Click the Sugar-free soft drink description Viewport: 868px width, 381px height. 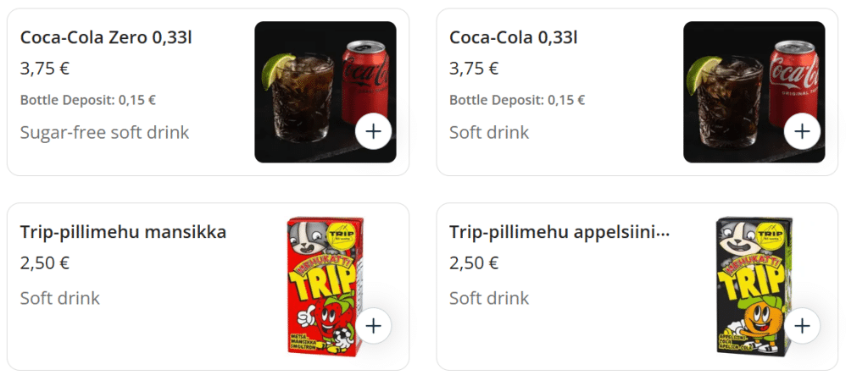(104, 132)
